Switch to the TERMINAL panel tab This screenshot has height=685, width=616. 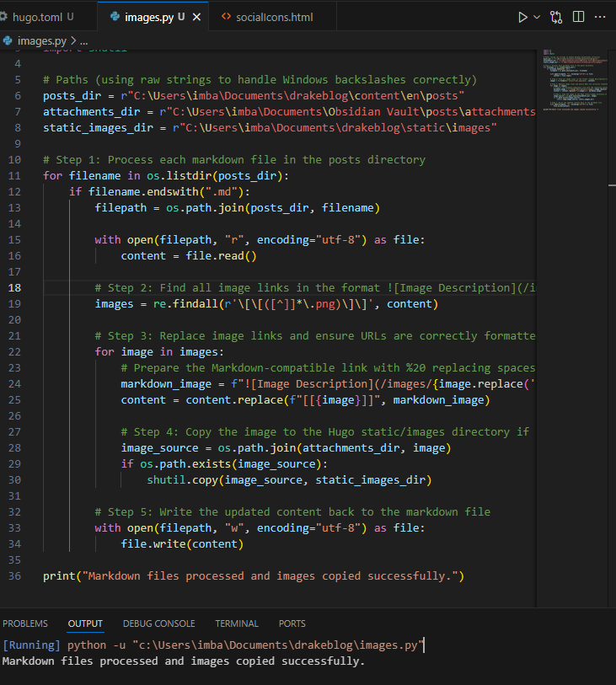point(236,623)
